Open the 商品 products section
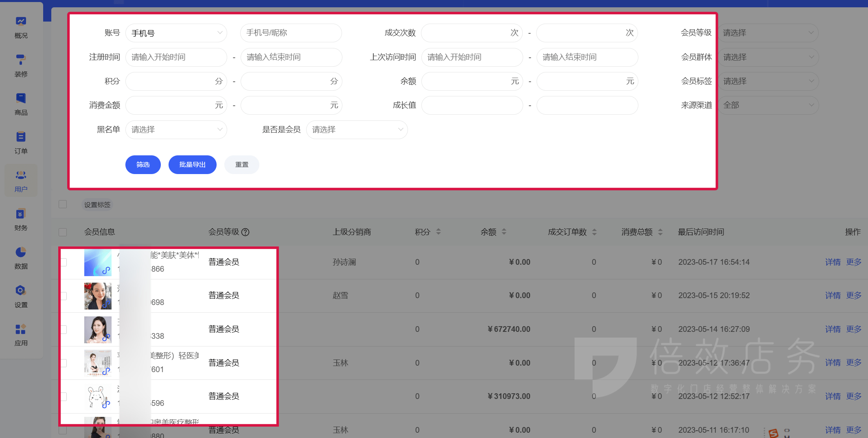 (21, 103)
